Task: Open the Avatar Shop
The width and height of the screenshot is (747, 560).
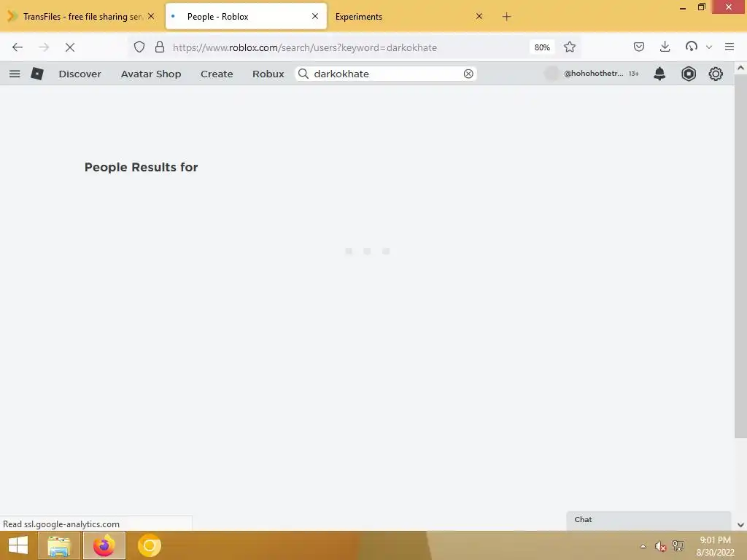Action: [151, 74]
